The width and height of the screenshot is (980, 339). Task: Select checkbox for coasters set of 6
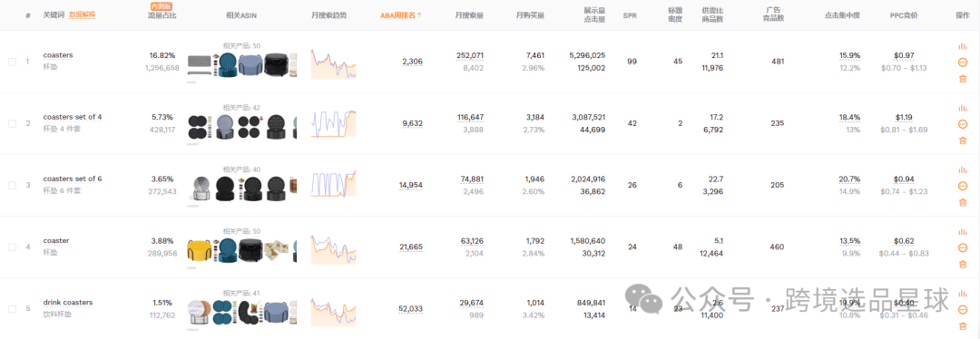tap(13, 186)
